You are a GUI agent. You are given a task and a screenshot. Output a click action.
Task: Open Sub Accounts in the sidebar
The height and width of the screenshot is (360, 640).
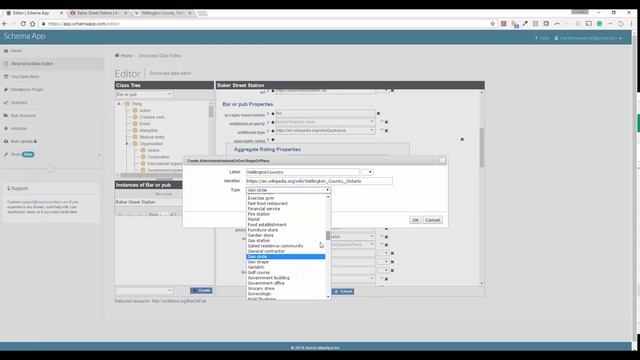[23, 116]
